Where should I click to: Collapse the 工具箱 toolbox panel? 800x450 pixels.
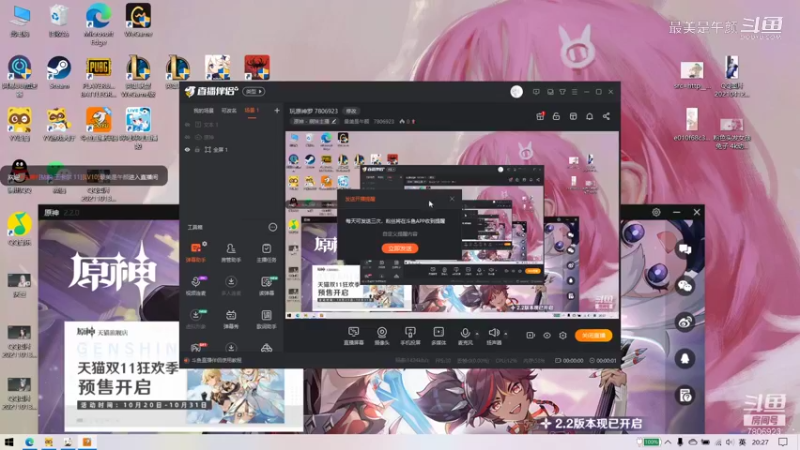[x=272, y=227]
